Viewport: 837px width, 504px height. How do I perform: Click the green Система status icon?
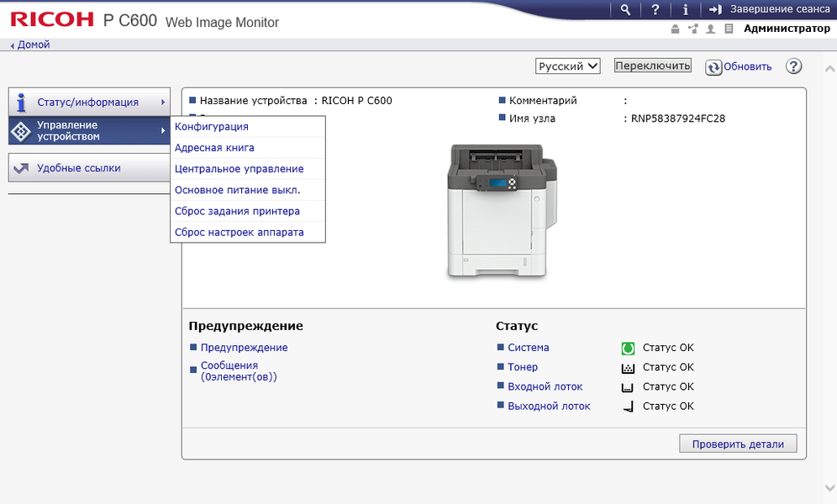pos(628,349)
